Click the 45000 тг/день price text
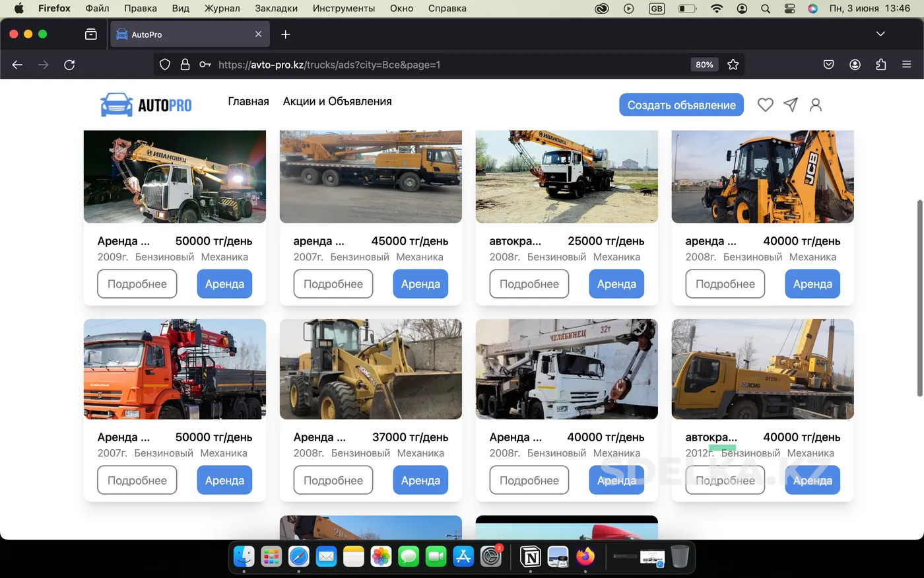Image resolution: width=924 pixels, height=578 pixels. pyautogui.click(x=410, y=241)
